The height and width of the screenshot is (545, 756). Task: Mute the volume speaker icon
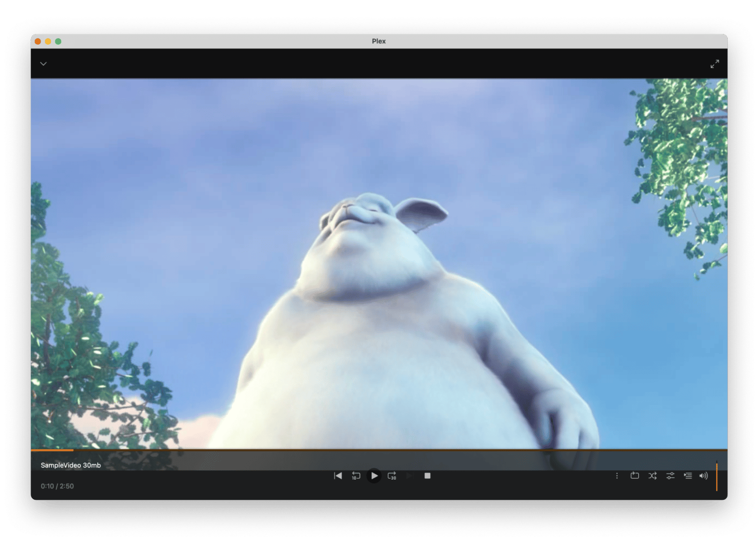pyautogui.click(x=703, y=476)
